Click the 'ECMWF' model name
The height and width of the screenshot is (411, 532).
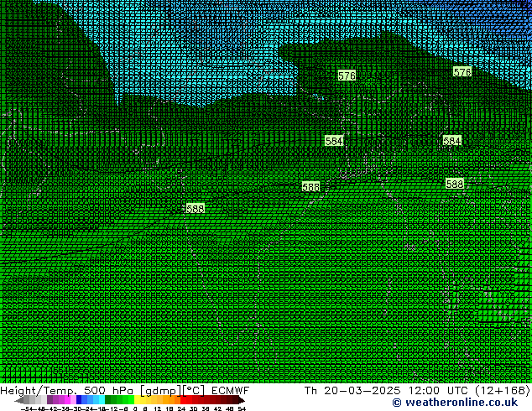pos(231,390)
